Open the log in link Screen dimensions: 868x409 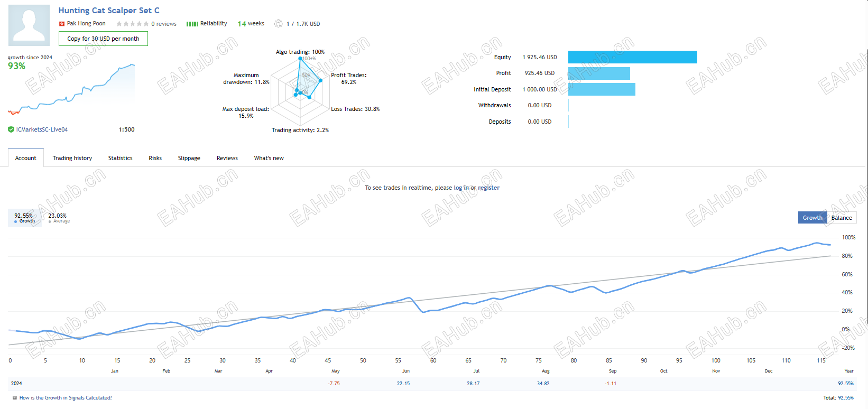pyautogui.click(x=461, y=188)
